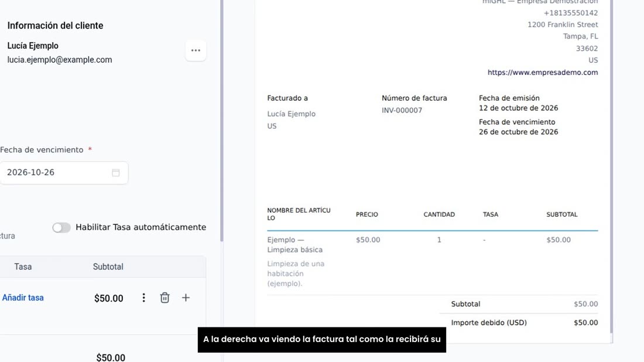Click the Fecha de vencimiento date field
This screenshot has height=362, width=644.
click(64, 173)
